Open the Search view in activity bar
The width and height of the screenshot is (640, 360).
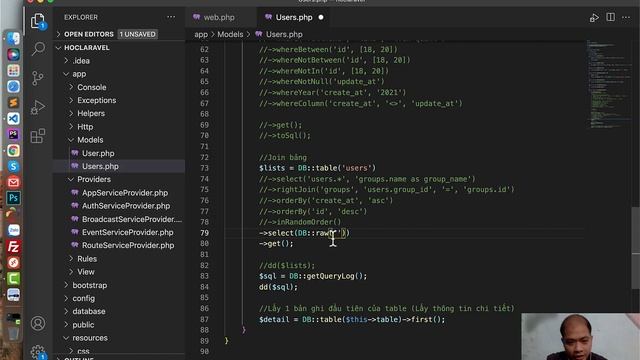(38, 49)
